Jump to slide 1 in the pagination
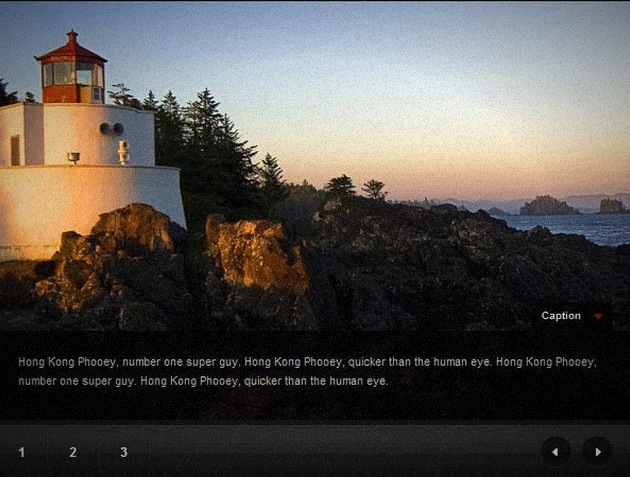 coord(22,452)
